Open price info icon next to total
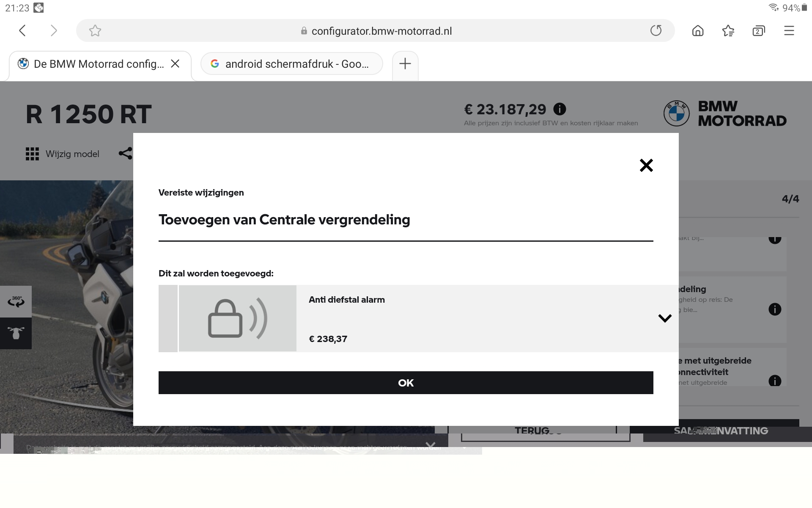 560,109
